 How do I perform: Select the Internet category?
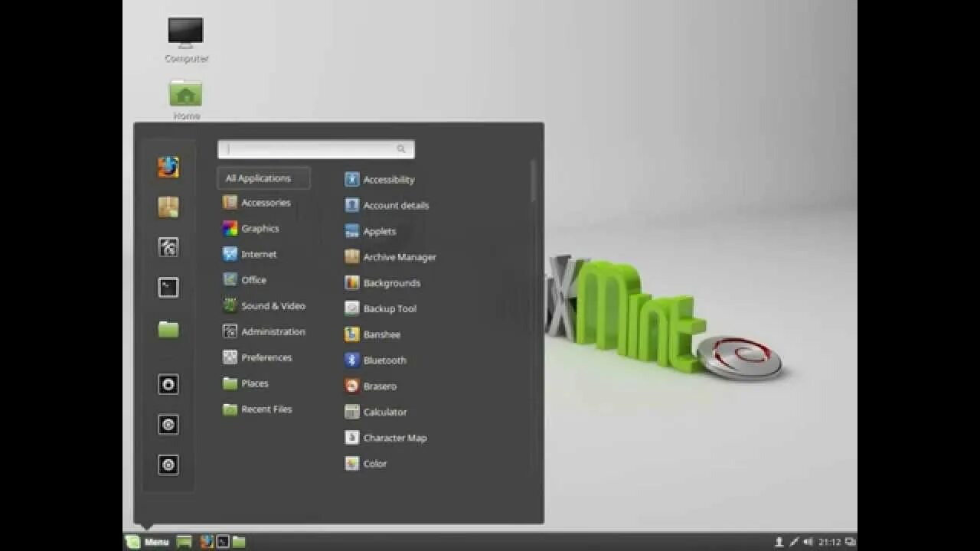250,254
